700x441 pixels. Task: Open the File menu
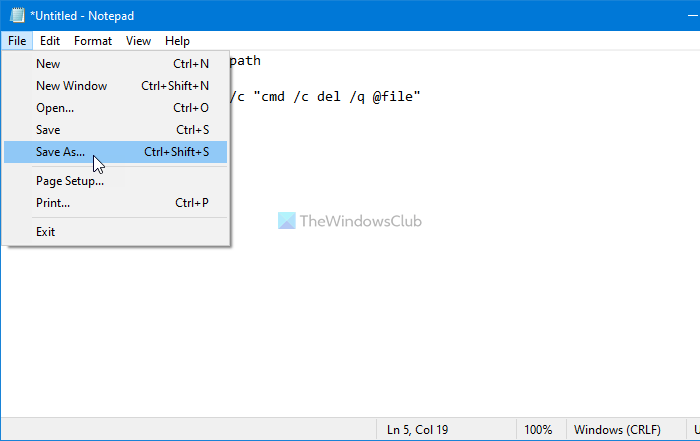(17, 41)
